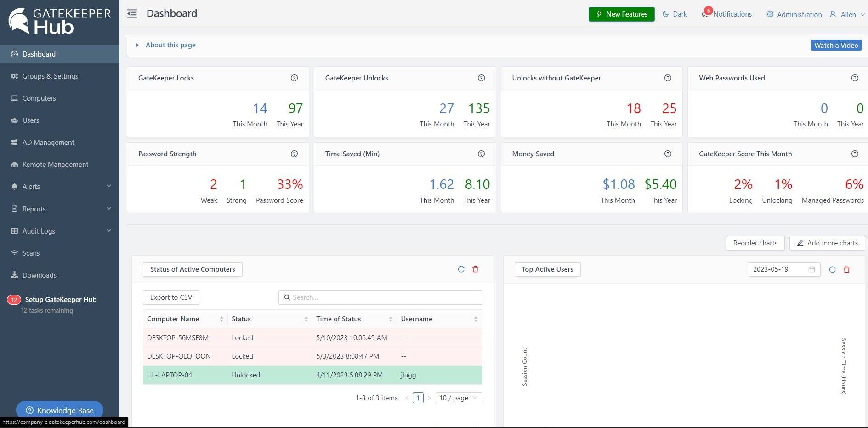The image size is (868, 428).
Task: Click the table search field
Action: click(x=380, y=297)
